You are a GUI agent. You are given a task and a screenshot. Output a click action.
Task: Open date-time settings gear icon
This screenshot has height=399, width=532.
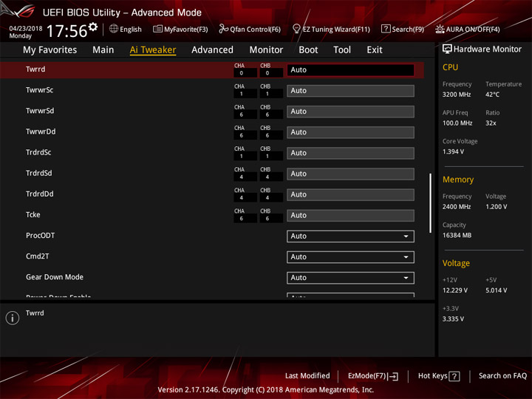pos(93,27)
